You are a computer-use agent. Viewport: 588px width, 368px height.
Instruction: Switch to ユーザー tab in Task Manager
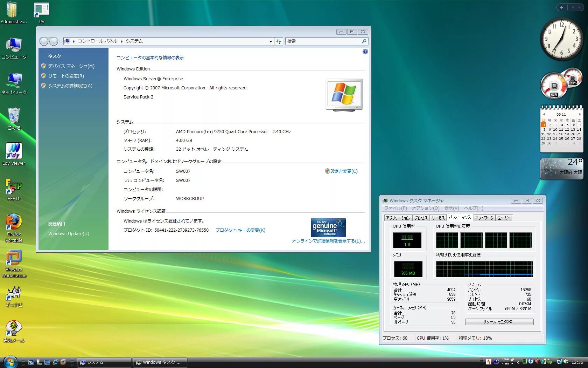click(504, 218)
